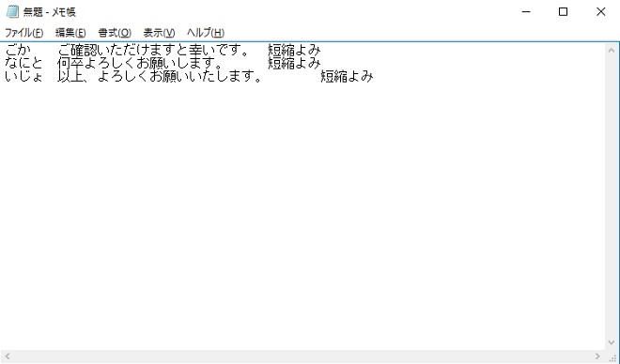The width and height of the screenshot is (620, 364).
Task: Click the text 何卒よろしくお願いします。
Action: pyautogui.click(x=139, y=63)
